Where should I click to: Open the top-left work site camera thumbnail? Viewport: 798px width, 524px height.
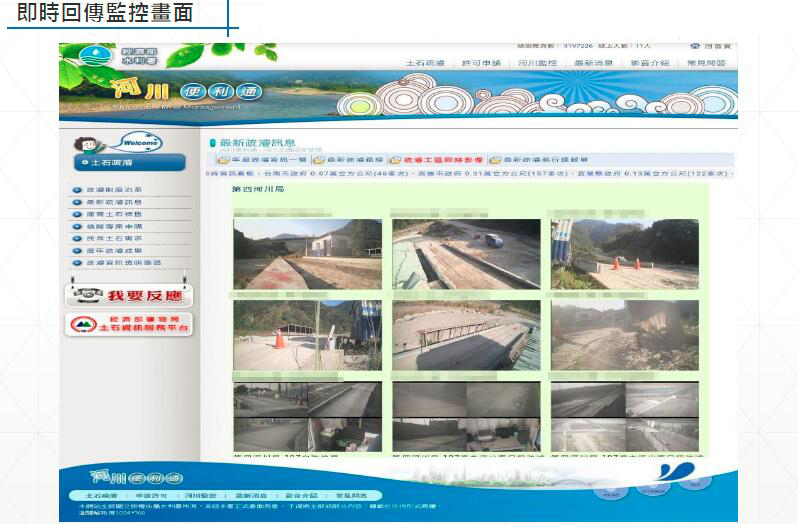307,254
